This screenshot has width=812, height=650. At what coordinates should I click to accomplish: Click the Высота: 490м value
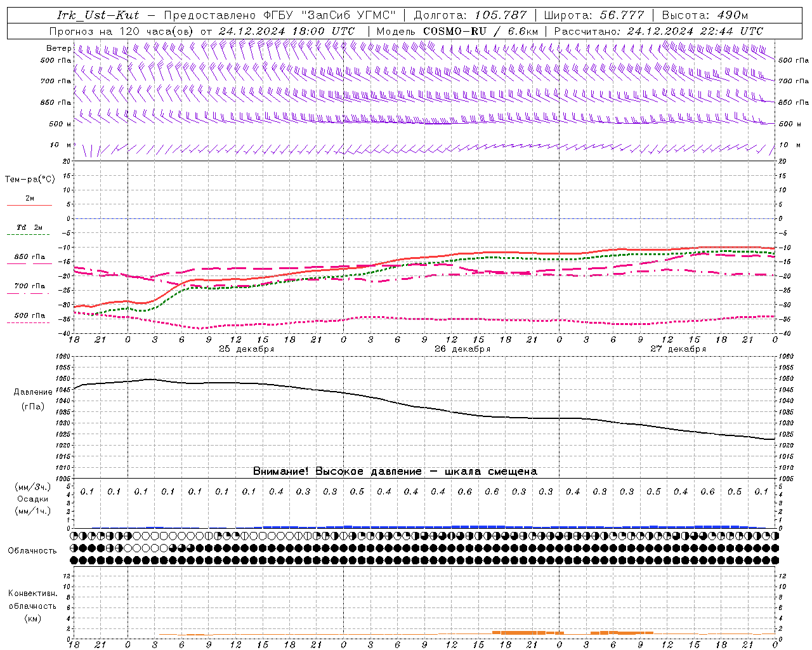pos(705,15)
